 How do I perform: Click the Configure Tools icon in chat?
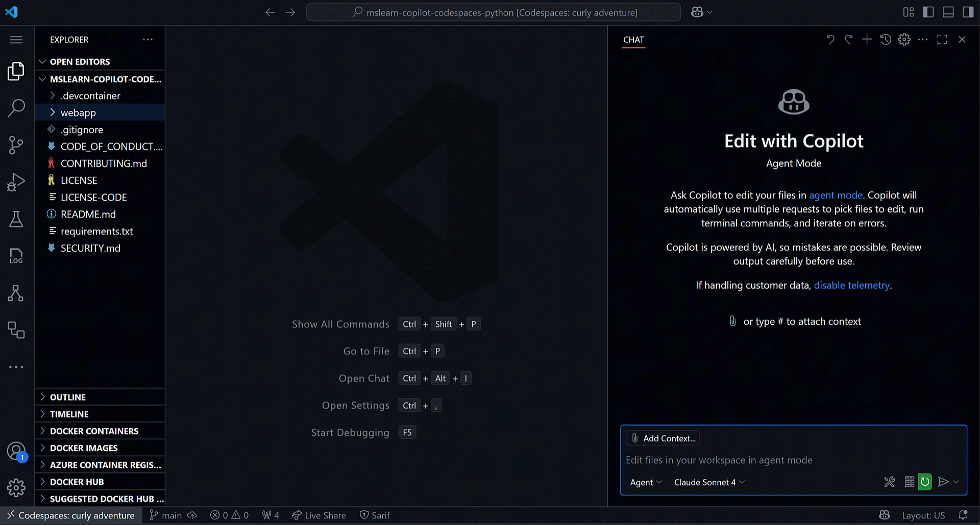click(889, 482)
